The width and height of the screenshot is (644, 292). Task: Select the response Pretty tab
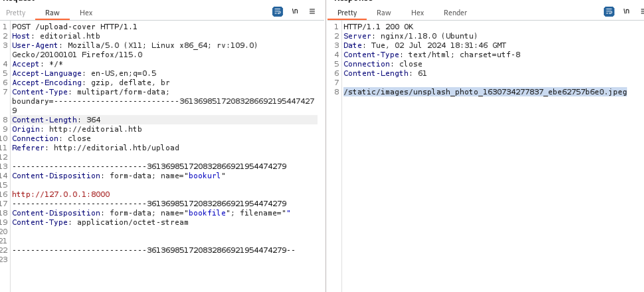click(347, 13)
